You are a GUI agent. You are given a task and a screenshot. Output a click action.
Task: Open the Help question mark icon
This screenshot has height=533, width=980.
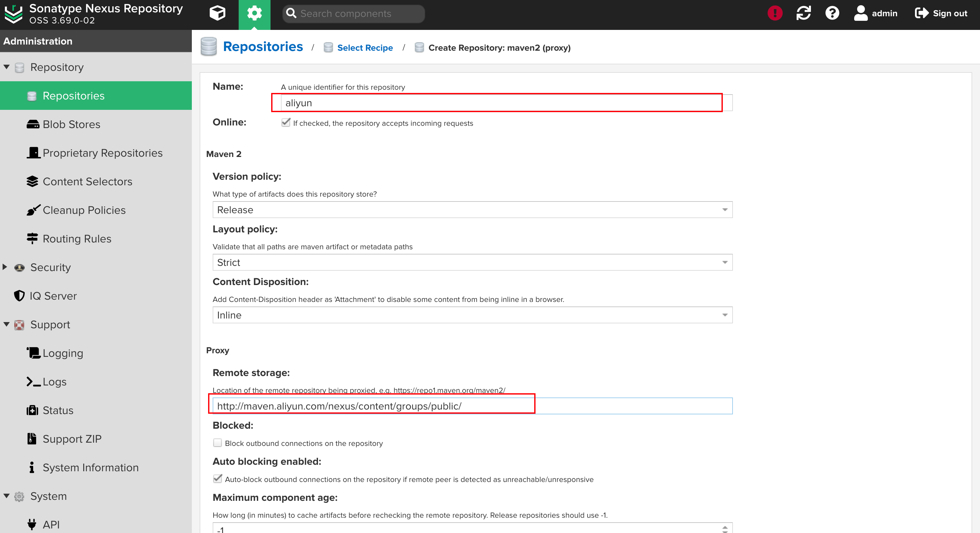(832, 13)
